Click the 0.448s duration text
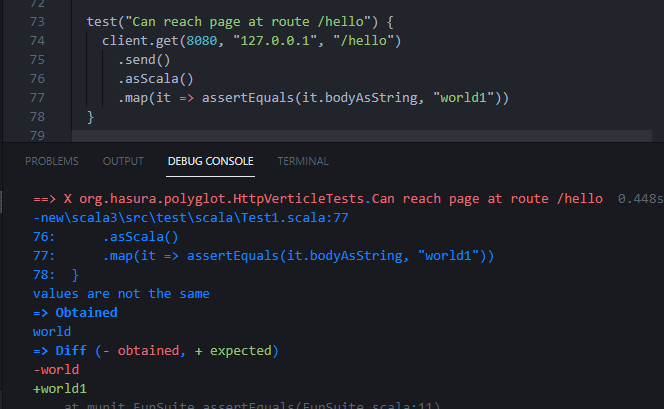664x409 pixels. point(640,199)
